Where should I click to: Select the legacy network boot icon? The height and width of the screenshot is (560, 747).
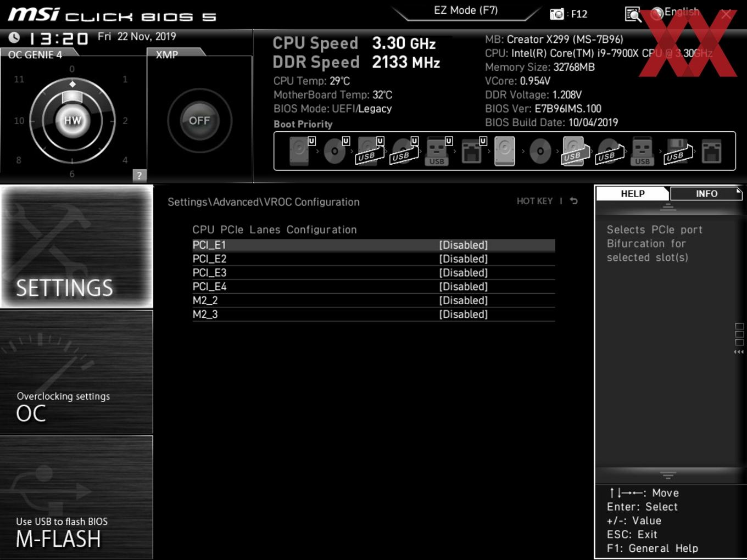click(x=711, y=151)
